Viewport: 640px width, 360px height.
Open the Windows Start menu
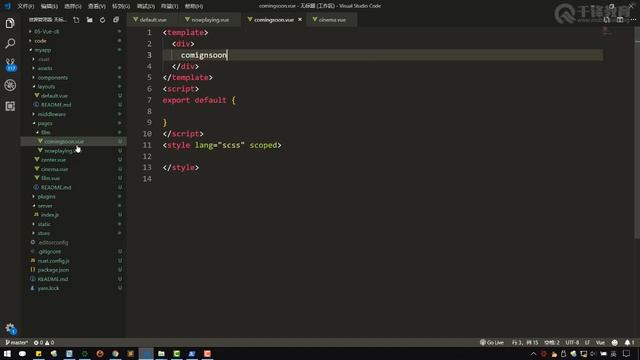(7, 353)
